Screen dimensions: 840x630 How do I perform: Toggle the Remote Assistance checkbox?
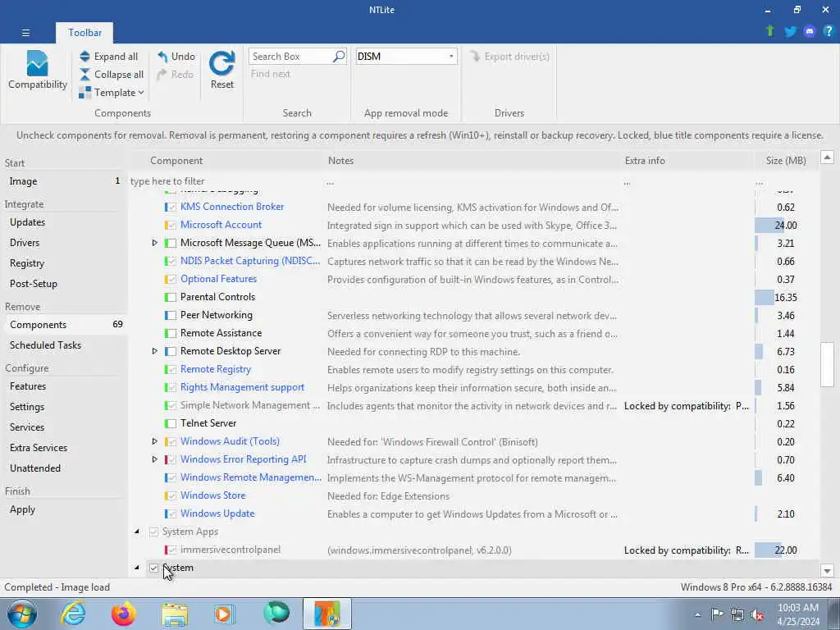tap(171, 333)
